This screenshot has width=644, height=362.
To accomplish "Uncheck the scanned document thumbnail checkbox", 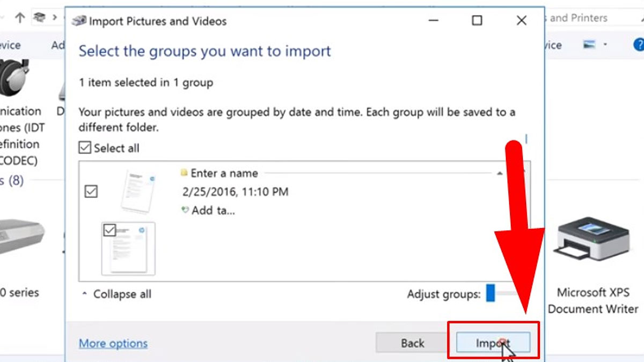I will click(109, 230).
